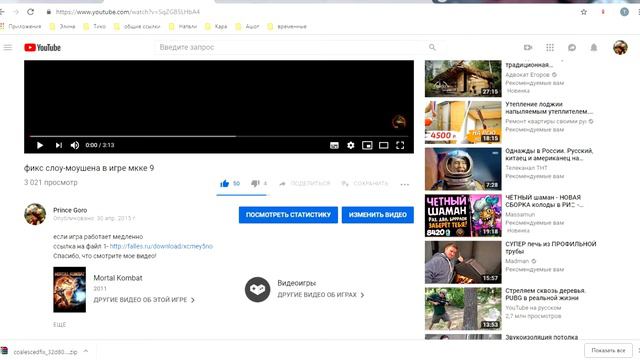
Task: Click the video branding watermark in player
Action: coord(399,122)
